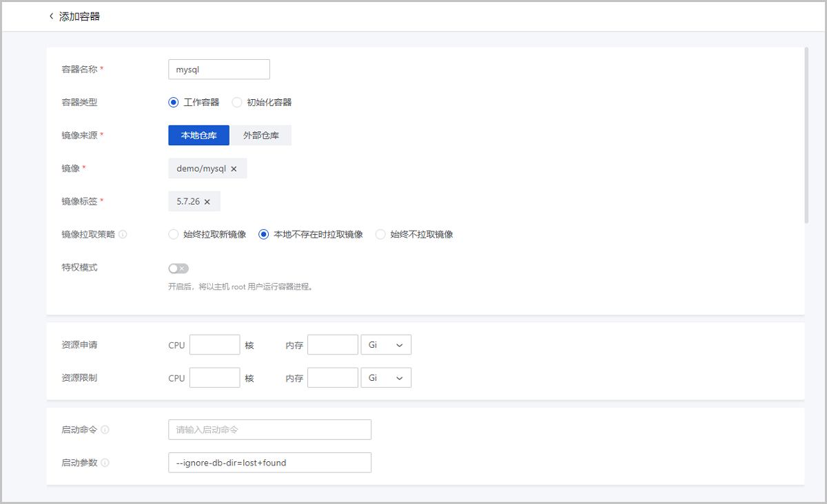Click info icon next to 启动参数
The height and width of the screenshot is (504, 827).
pos(105,463)
